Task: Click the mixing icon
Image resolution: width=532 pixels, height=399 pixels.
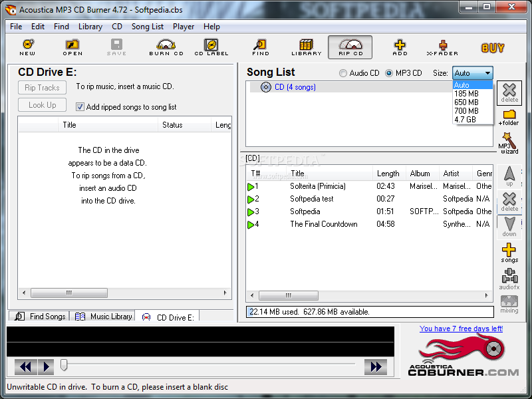Action: tap(509, 304)
